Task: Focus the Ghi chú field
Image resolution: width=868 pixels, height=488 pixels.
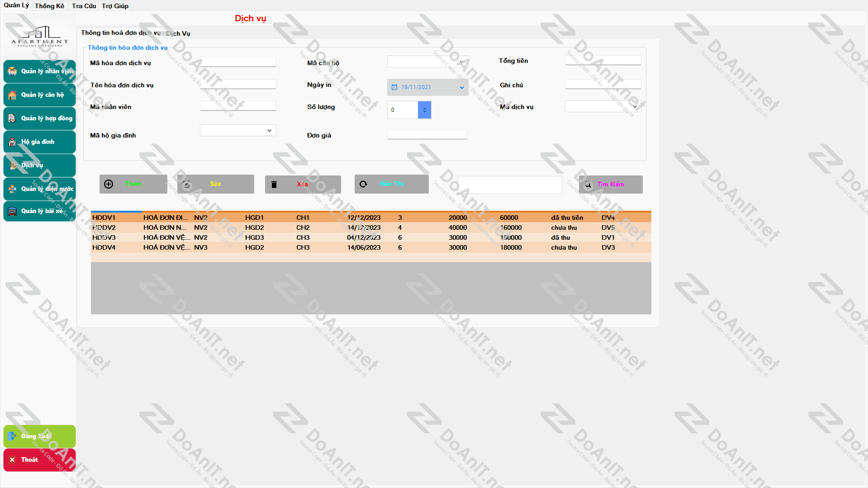Action: 603,84
